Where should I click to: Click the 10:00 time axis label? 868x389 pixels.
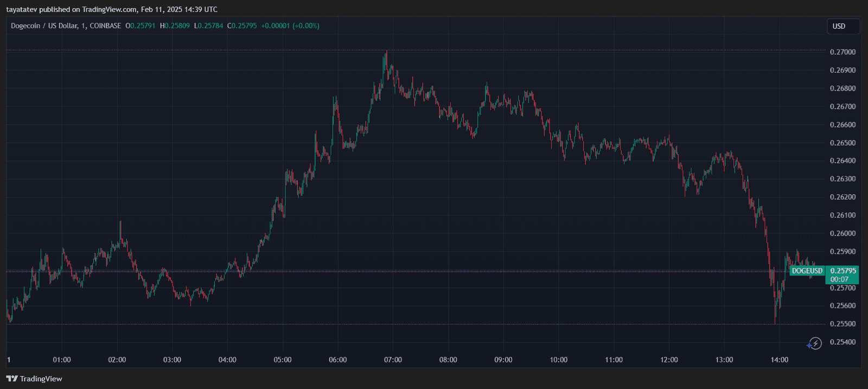coord(559,360)
